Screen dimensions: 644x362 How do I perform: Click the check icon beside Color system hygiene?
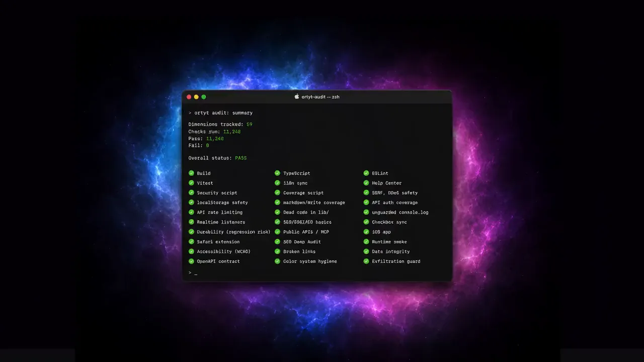(x=277, y=261)
